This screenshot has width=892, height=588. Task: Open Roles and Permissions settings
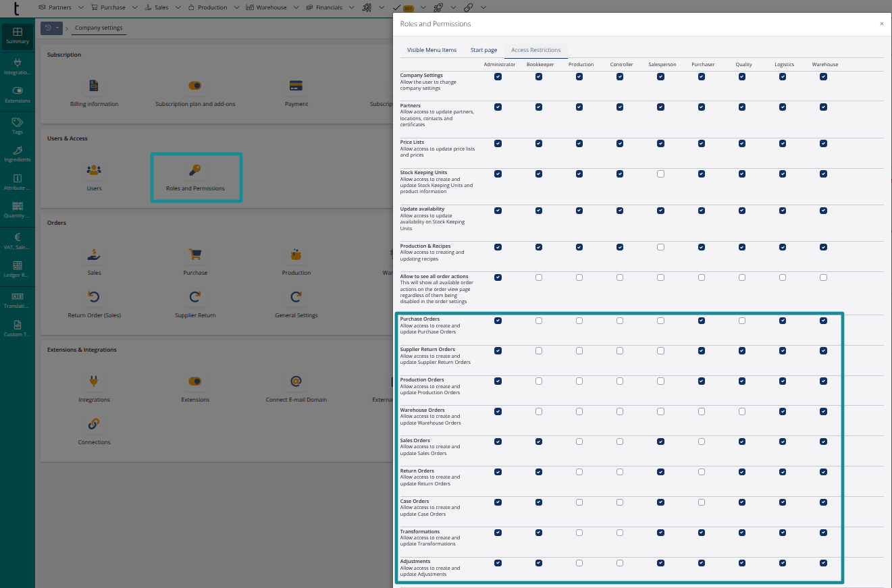click(196, 170)
